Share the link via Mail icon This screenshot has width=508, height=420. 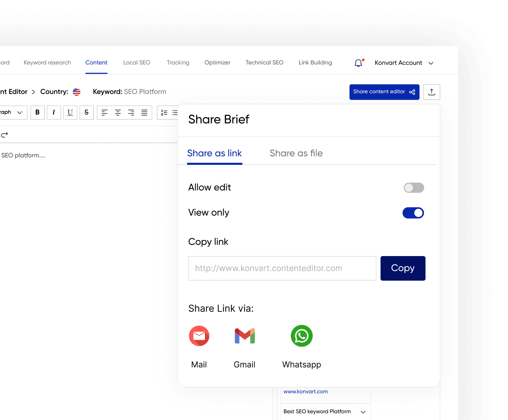point(199,336)
